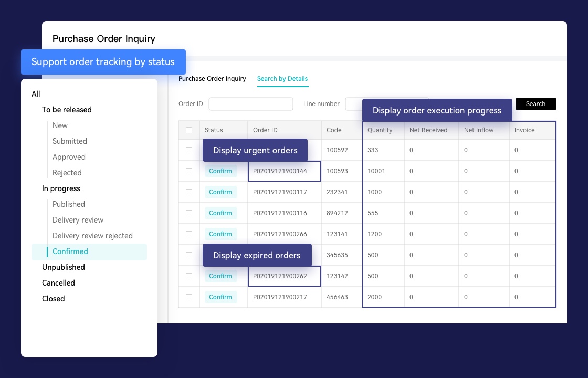Select the Submitted status item
The image size is (588, 378).
70,141
